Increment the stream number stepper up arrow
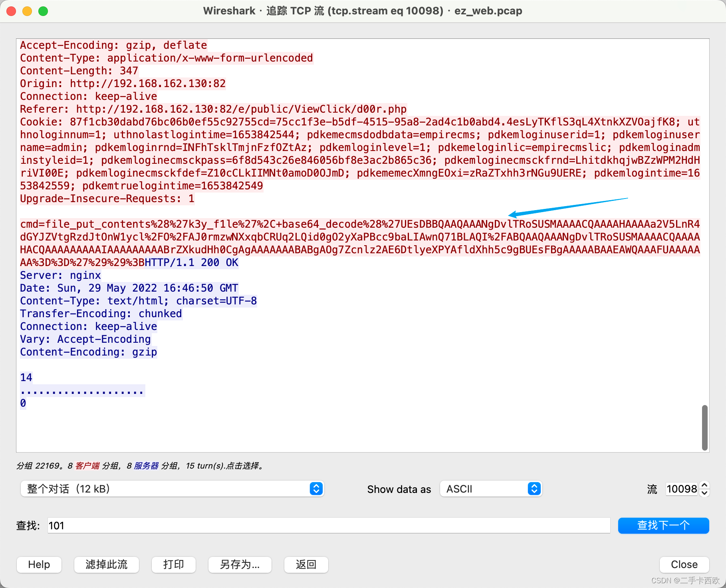The width and height of the screenshot is (726, 588). [705, 485]
